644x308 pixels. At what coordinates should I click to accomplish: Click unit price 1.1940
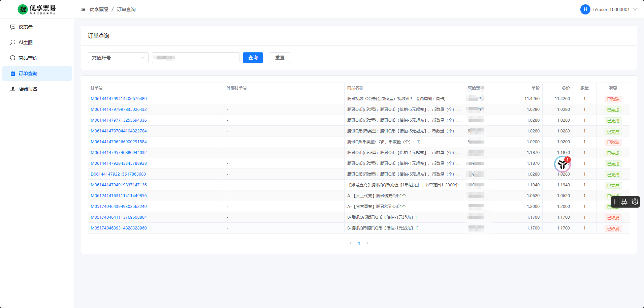coord(533,185)
